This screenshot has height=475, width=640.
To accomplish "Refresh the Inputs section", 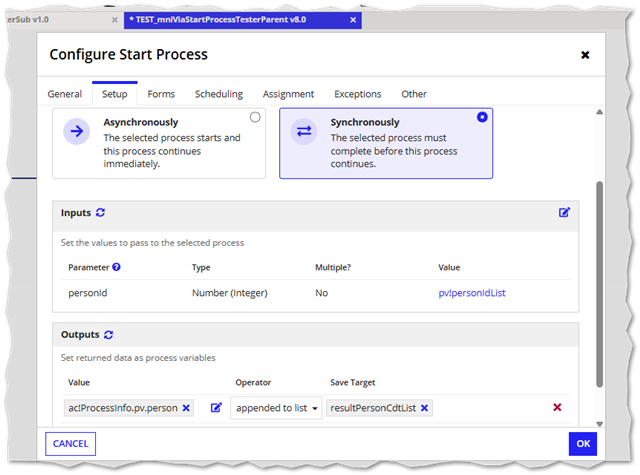I will [x=101, y=213].
